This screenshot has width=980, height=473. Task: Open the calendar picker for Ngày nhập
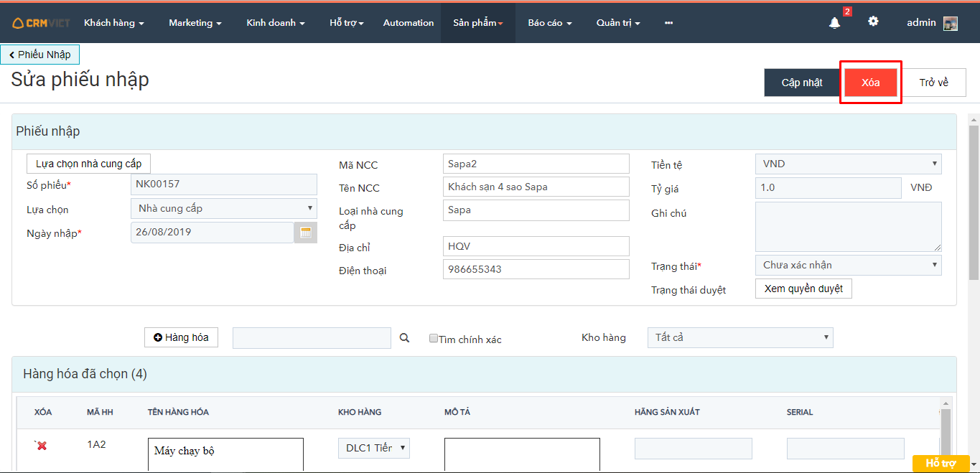[306, 233]
